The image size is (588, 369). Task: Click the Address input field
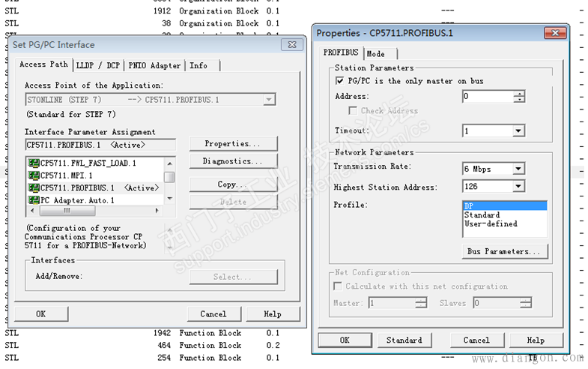(488, 97)
